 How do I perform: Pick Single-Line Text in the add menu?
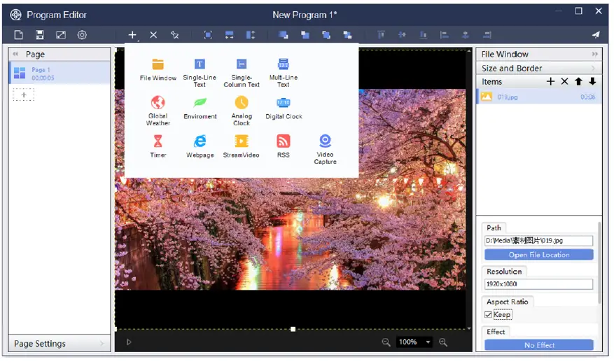200,65
